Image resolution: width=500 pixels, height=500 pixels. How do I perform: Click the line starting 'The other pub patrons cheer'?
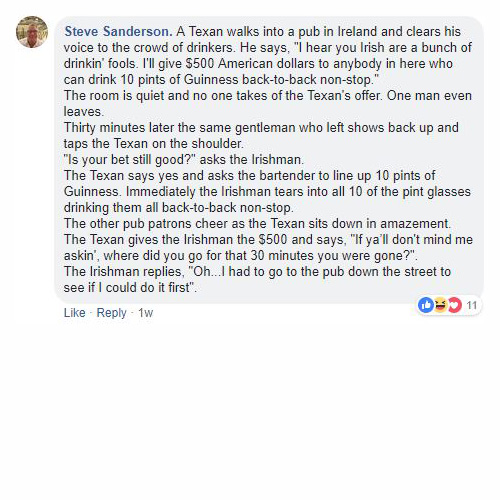[x=257, y=223]
